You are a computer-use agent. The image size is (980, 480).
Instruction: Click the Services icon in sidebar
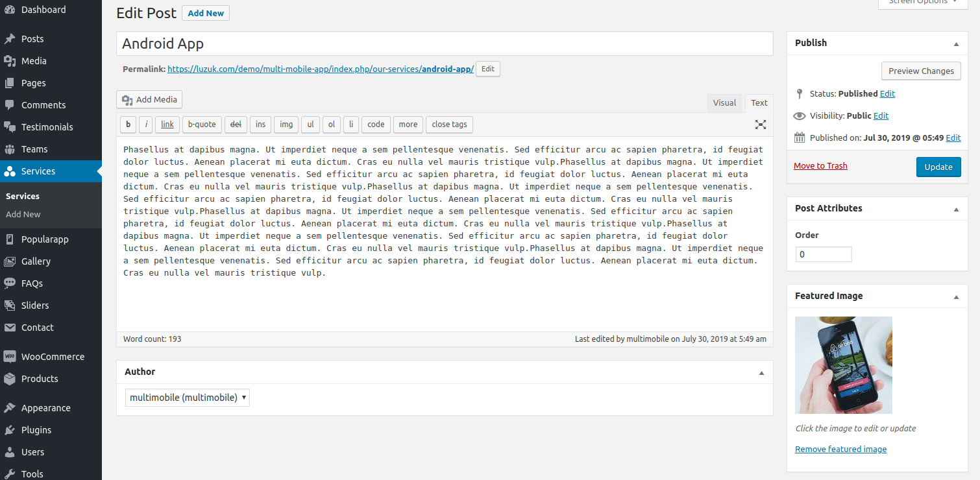[x=10, y=171]
